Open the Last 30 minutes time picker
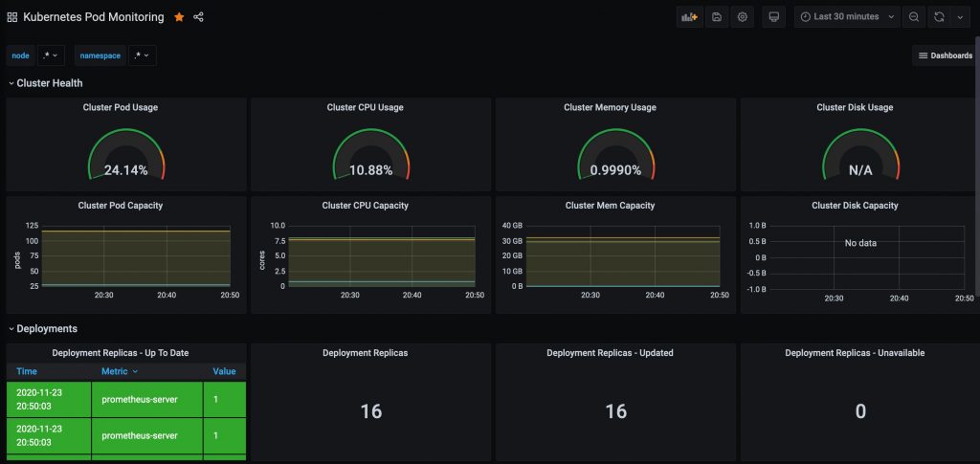 tap(848, 17)
